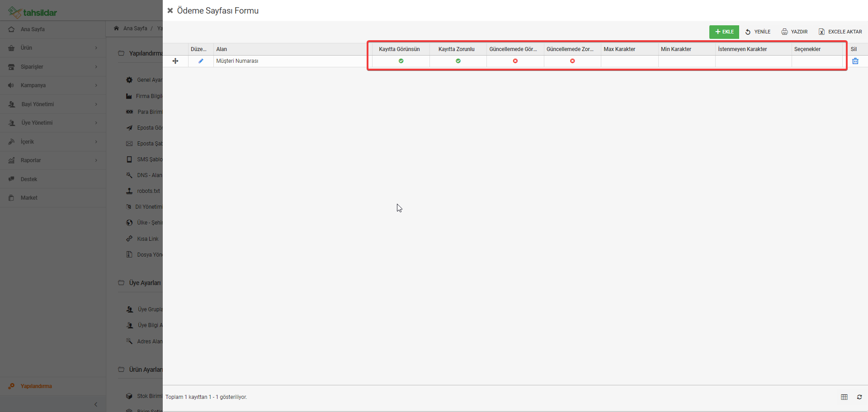The image size is (868, 412).
Task: Click the move handle for Müşteri Numarası
Action: 175,61
